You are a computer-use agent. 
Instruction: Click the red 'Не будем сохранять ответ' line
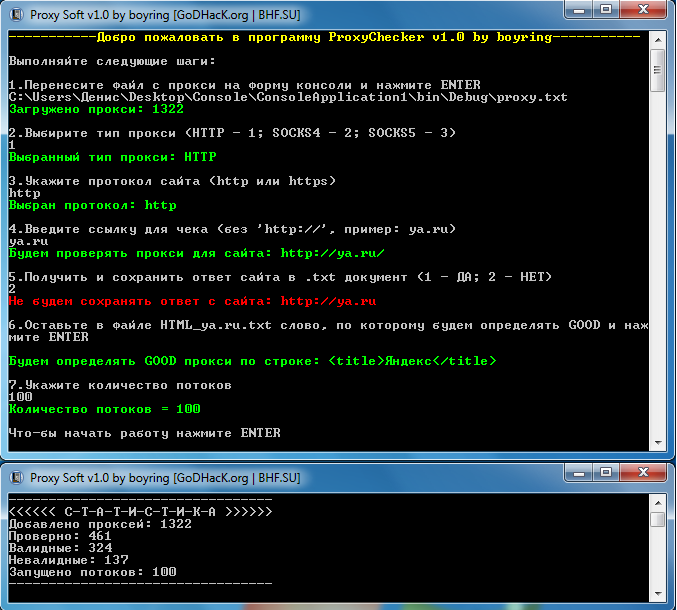tap(192, 301)
